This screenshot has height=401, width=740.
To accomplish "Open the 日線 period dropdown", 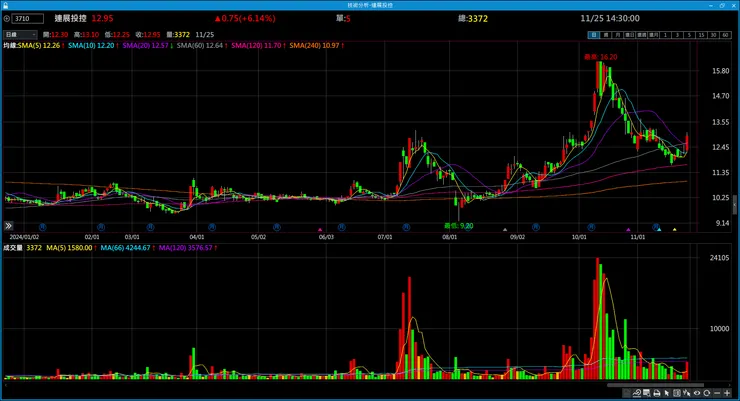I will click(x=20, y=34).
